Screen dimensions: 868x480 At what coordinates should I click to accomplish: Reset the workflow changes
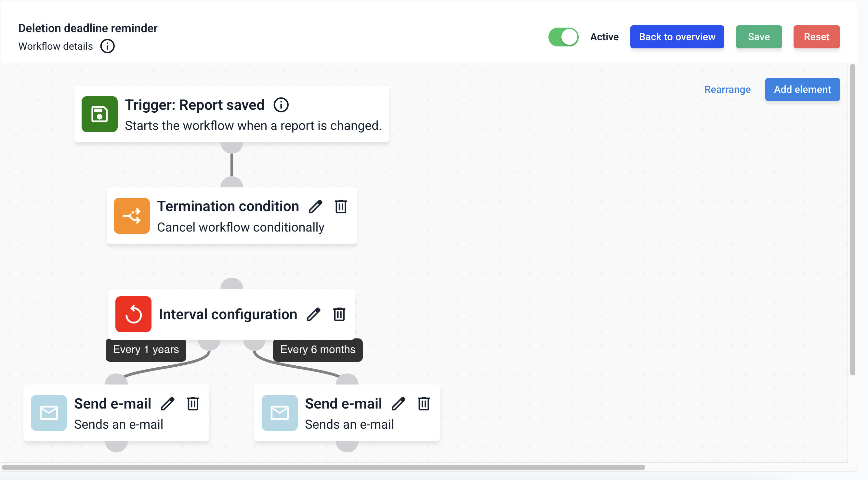click(816, 37)
